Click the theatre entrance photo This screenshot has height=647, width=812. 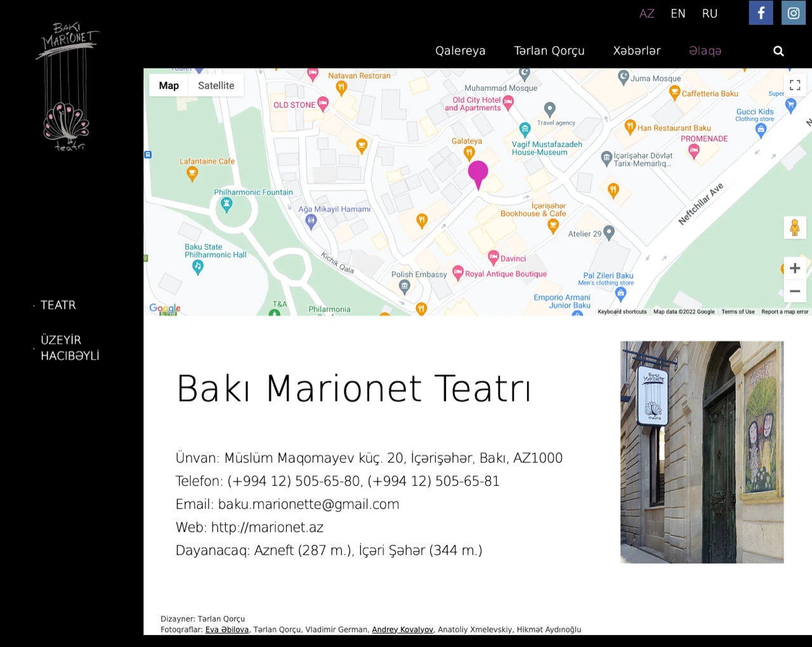click(x=702, y=452)
